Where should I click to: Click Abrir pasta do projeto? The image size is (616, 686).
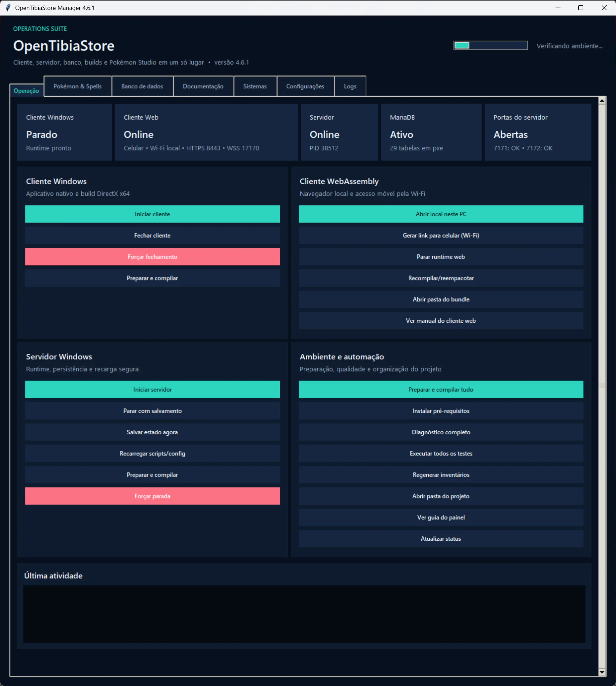[x=441, y=496]
